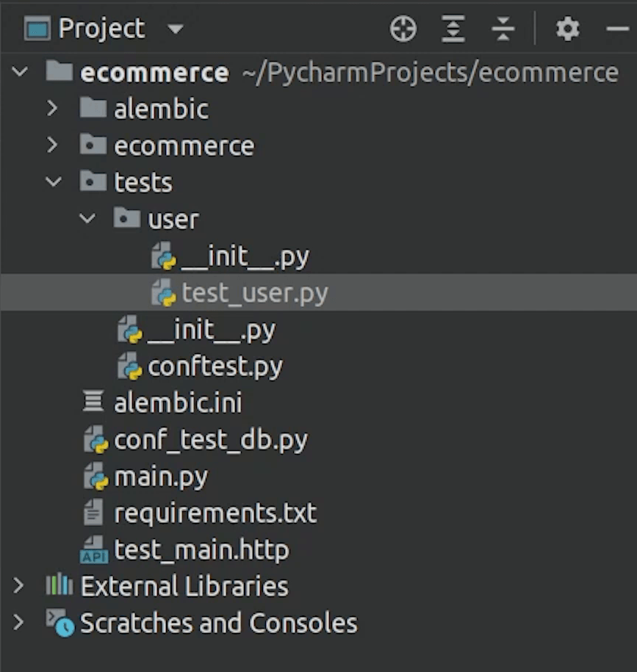637x672 pixels.
Task: Expand External Libraries node
Action: (18, 586)
